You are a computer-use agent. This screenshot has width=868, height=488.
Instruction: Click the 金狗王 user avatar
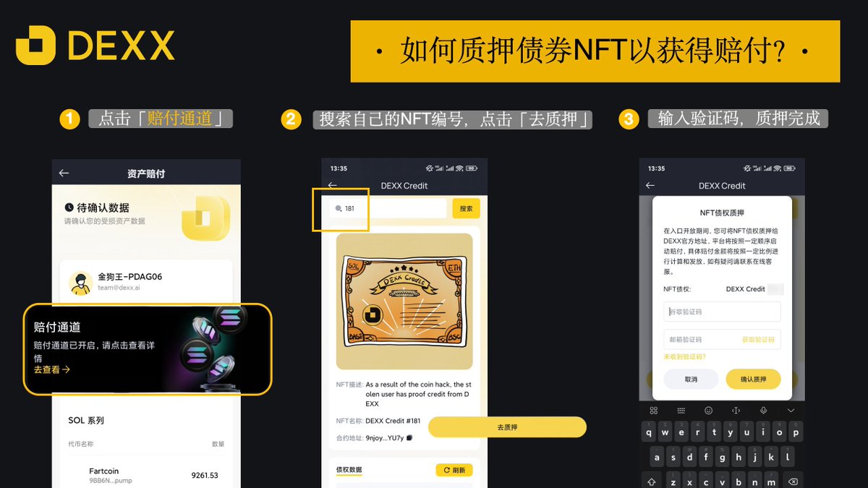coord(80,283)
